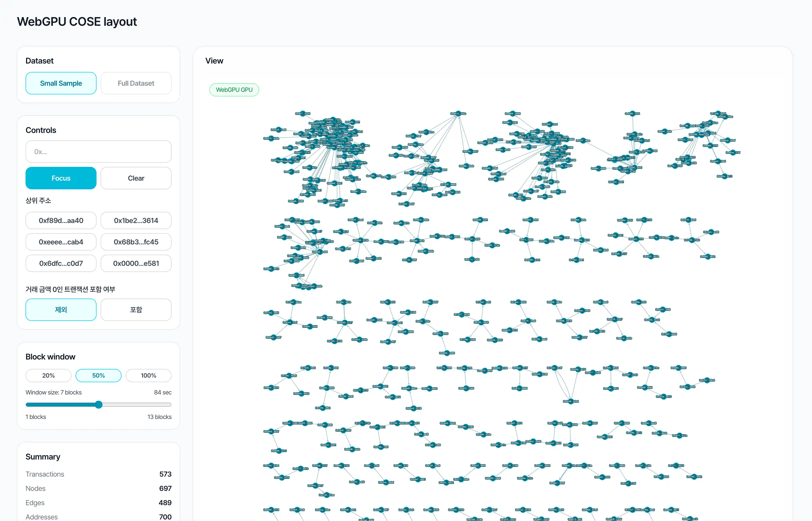Click the 0x974c...c400 hub node
This screenshot has height=521, width=812.
(x=472, y=239)
